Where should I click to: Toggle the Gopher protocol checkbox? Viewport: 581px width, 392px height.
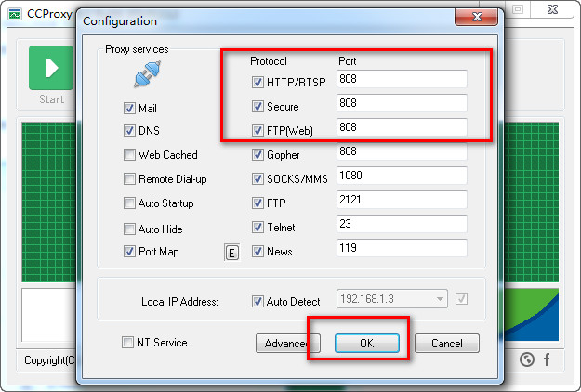coord(257,154)
